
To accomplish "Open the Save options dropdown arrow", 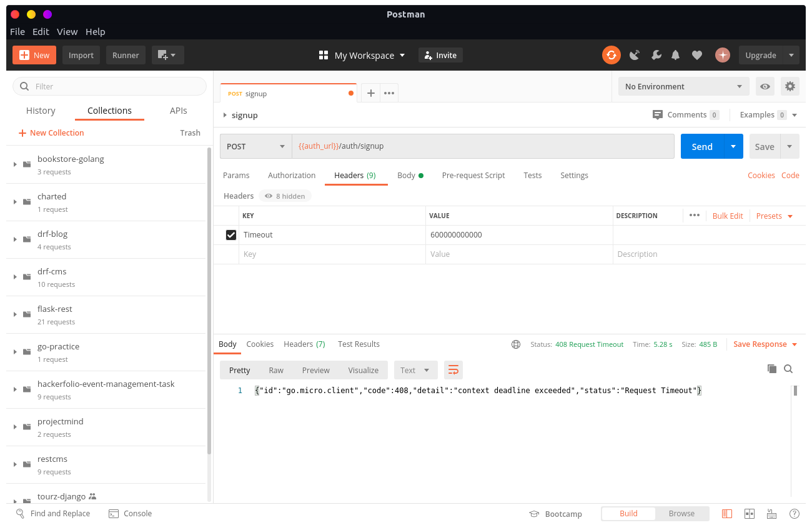I will (x=790, y=146).
